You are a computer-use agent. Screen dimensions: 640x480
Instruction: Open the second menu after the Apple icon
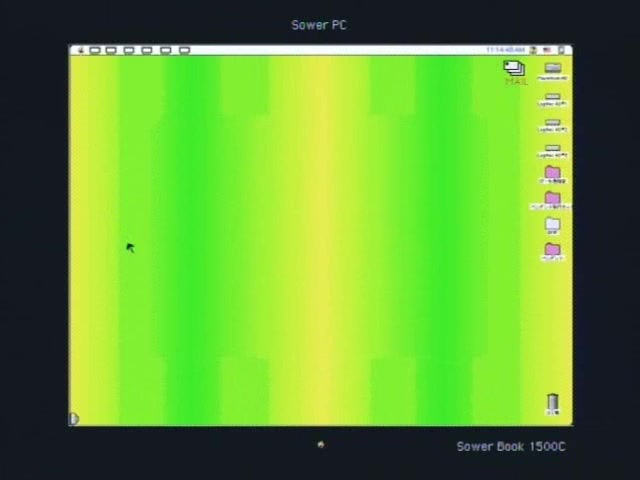pyautogui.click(x=111, y=50)
